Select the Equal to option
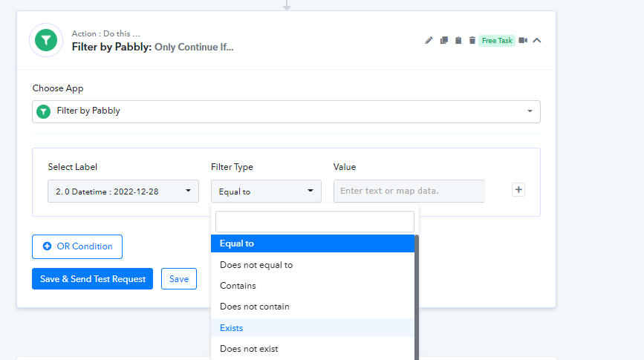Screen dimensions: 644x360 tap(313, 243)
